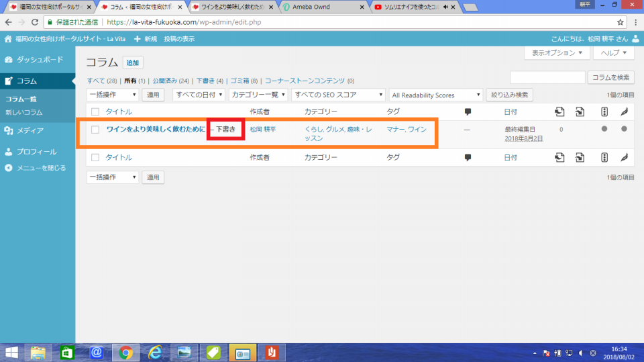This screenshot has width=644, height=362.
Task: Click outgoing links icon in top header
Action: click(559, 111)
